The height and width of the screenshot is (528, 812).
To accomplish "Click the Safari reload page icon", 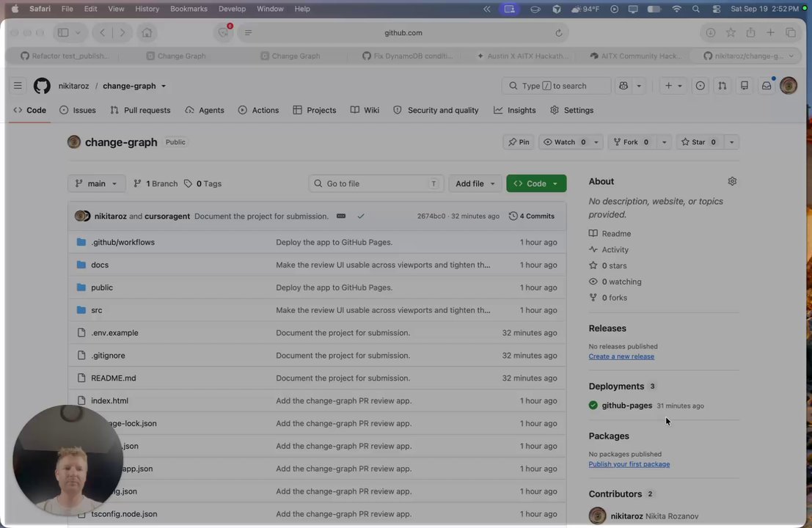I will (x=559, y=32).
